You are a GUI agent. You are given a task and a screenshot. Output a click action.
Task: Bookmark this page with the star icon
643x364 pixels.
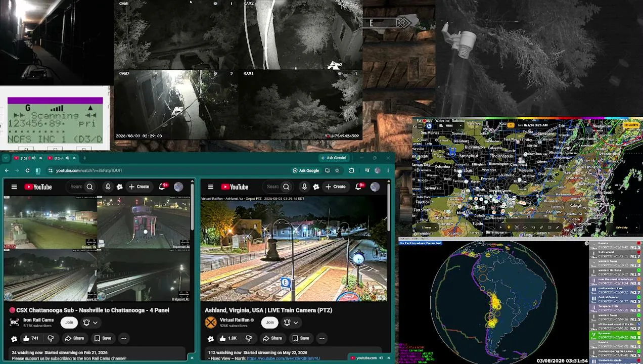pos(337,170)
